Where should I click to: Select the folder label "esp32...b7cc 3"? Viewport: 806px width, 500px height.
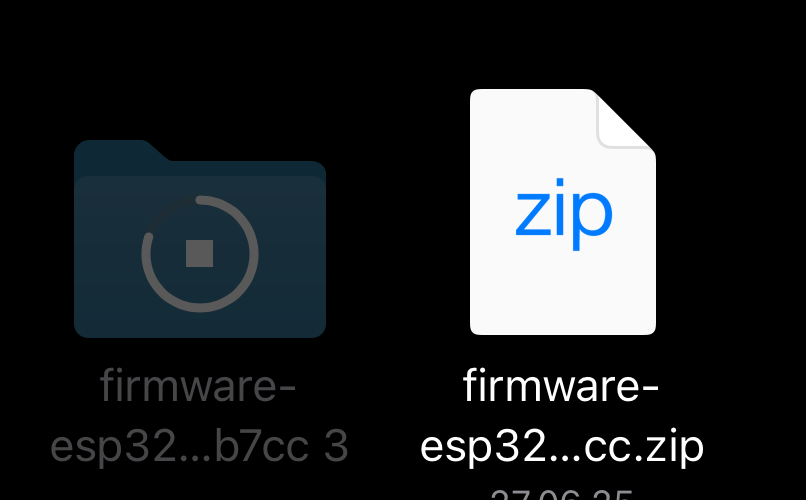pyautogui.click(x=199, y=446)
